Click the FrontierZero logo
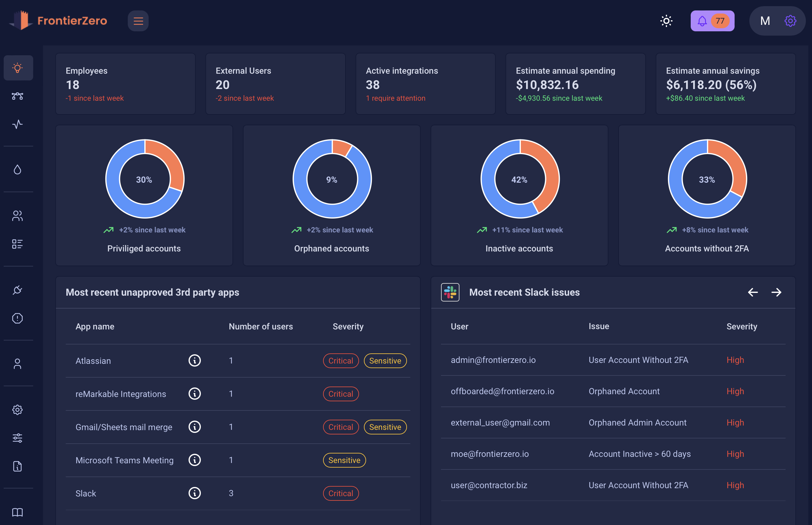The height and width of the screenshot is (525, 812). click(x=58, y=21)
